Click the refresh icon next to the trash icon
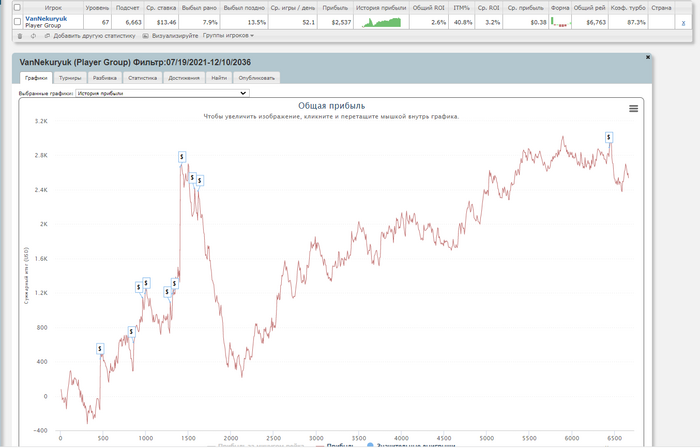This screenshot has height=448, width=700. coord(33,36)
